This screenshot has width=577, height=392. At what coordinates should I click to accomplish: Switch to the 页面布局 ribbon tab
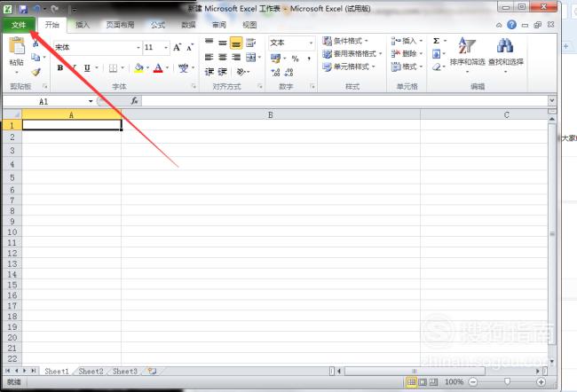click(120, 25)
